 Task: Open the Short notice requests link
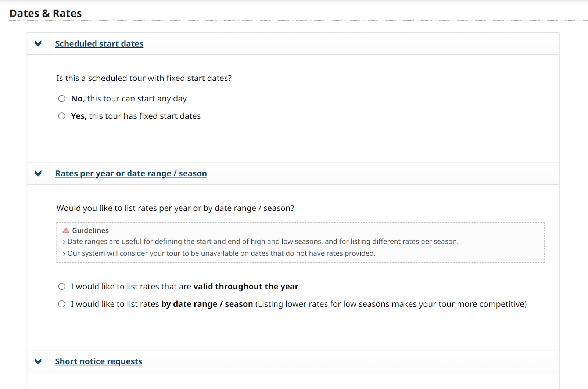tap(98, 361)
